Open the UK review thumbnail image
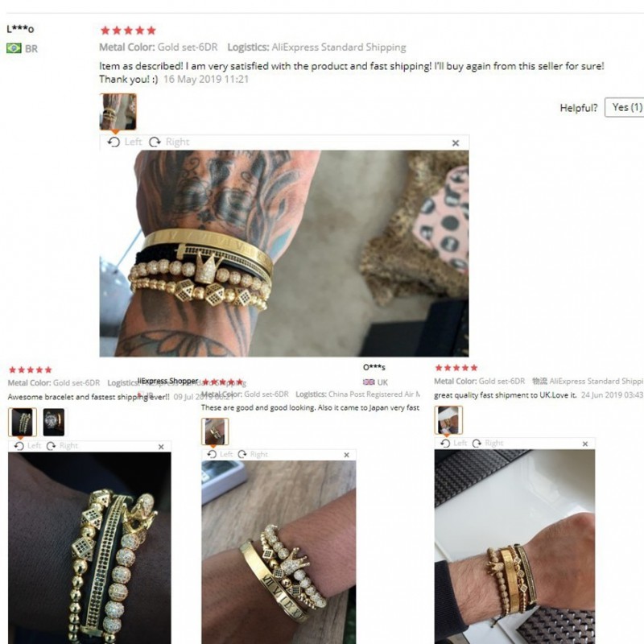Viewport: 644px width, 644px height. [x=448, y=419]
